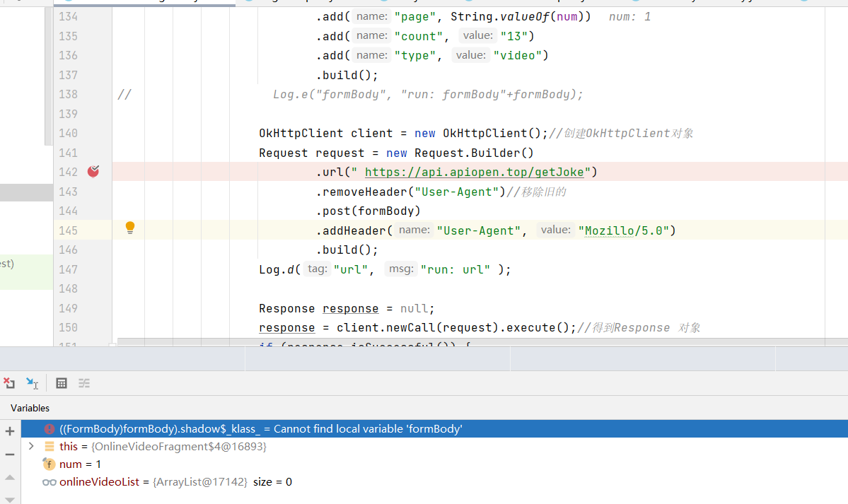
Task: Move watch down with down arrow
Action: pyautogui.click(x=10, y=500)
